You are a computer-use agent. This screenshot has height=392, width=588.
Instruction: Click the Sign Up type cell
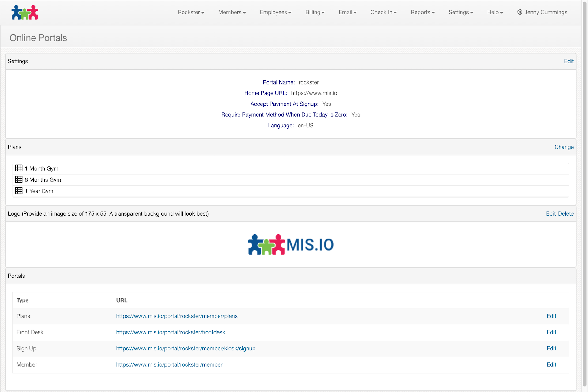(x=26, y=349)
